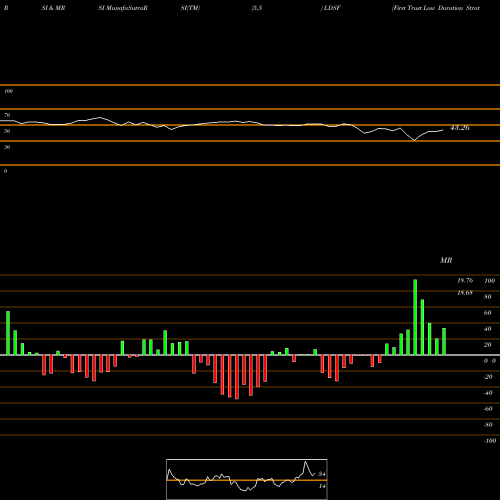Click the lowest dip of the RSI line
The image size is (500, 500).
[414, 140]
